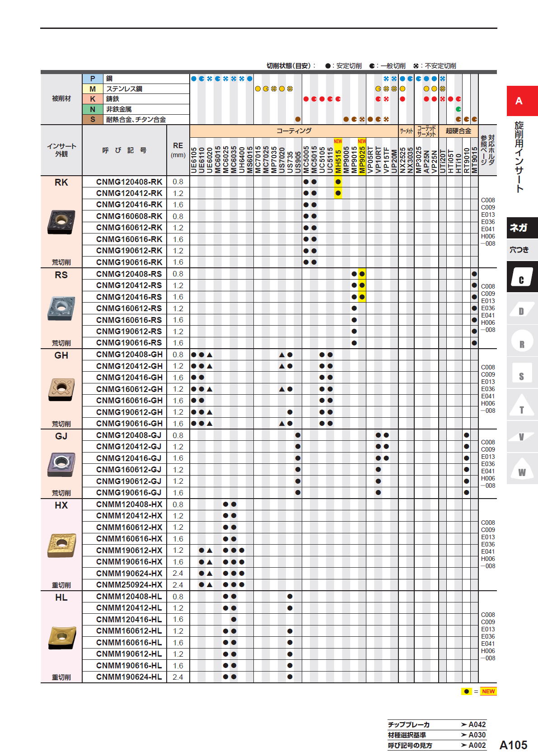This screenshot has width=538, height=756.
Task: Click the green N non-ferrous swatch
Action: click(x=93, y=109)
